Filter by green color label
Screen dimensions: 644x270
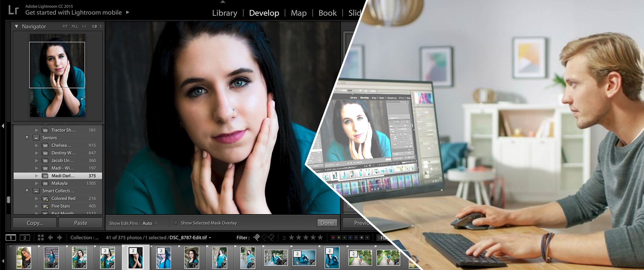pyautogui.click(x=345, y=238)
